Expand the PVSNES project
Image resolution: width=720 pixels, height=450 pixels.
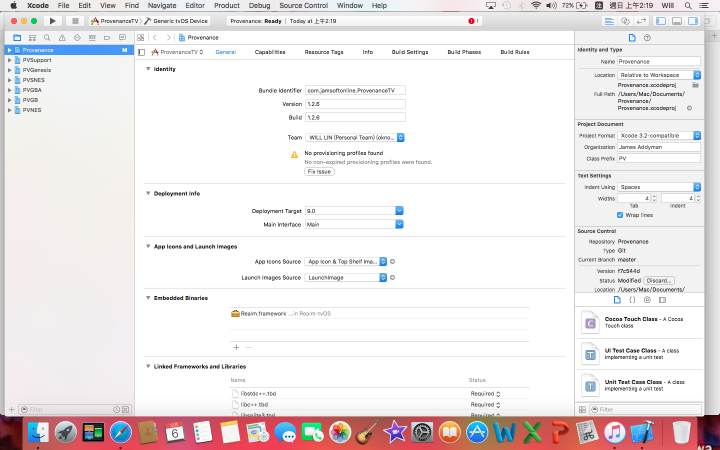[x=10, y=80]
